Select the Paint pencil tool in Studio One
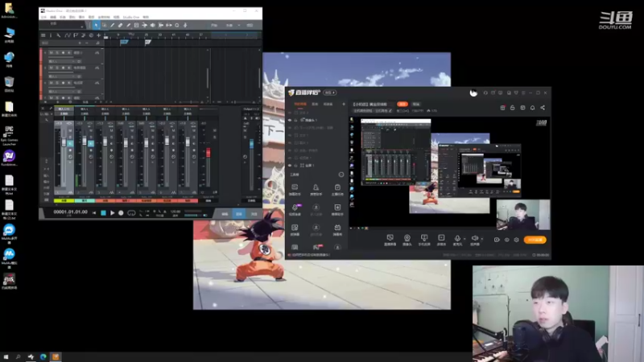Viewport: 644px width, 362px height. [x=129, y=25]
